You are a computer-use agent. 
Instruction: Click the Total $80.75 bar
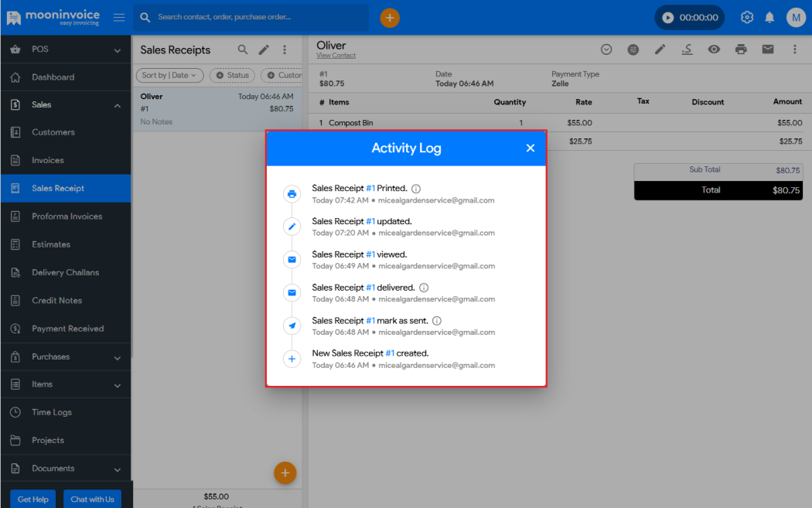(718, 190)
